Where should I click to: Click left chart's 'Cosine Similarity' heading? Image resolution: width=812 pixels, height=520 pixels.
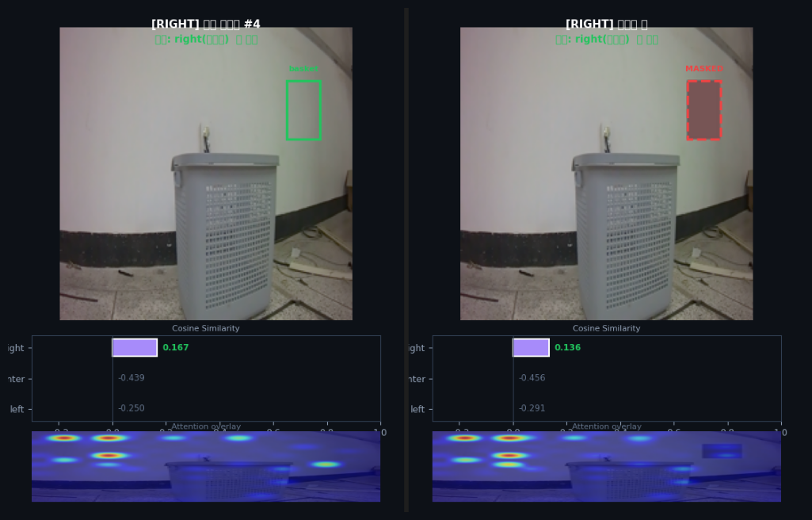[x=206, y=328]
